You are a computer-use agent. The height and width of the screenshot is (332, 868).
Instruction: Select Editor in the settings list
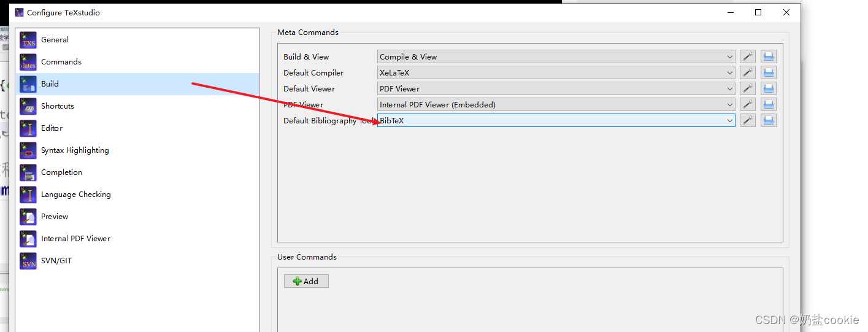pyautogui.click(x=137, y=128)
